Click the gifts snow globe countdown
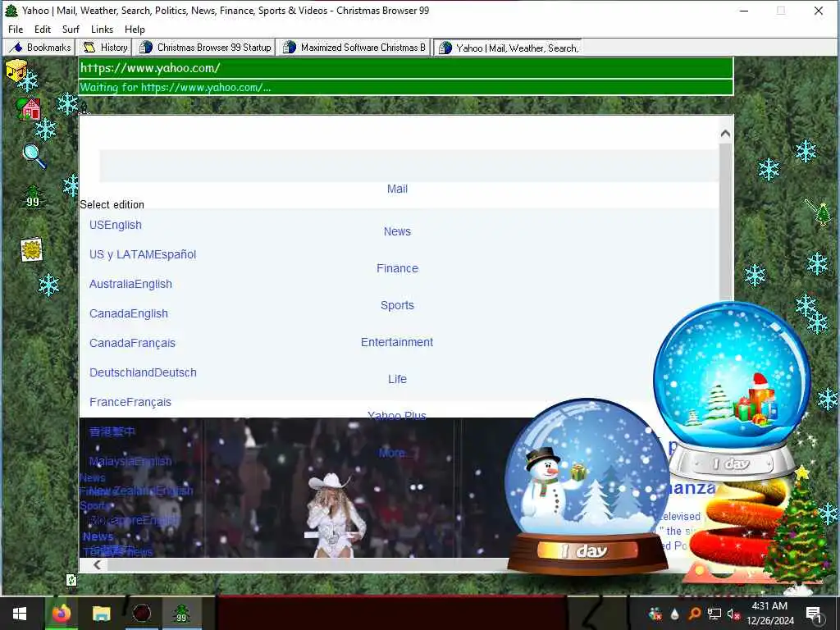840x630 pixels. tap(732, 390)
